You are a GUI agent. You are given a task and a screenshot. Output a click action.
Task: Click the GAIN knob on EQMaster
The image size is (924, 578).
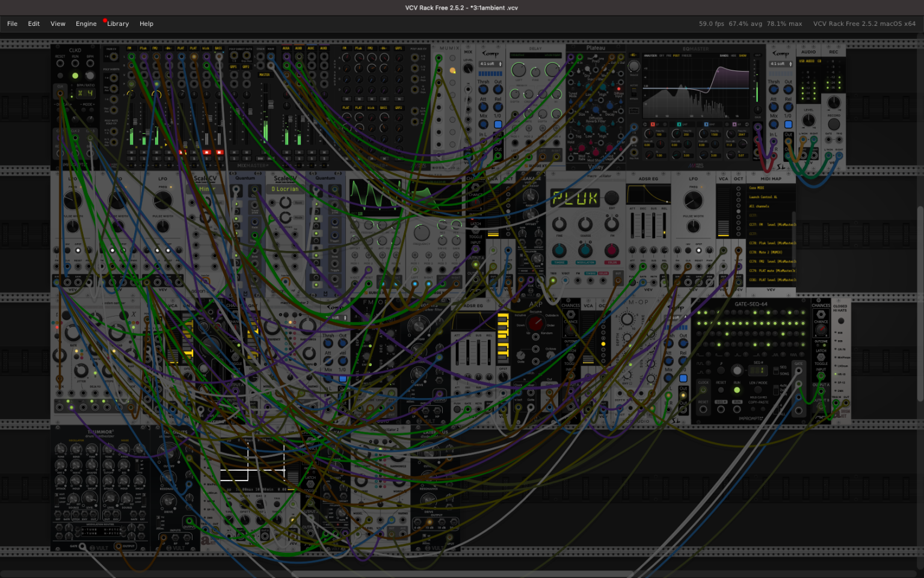758,110
